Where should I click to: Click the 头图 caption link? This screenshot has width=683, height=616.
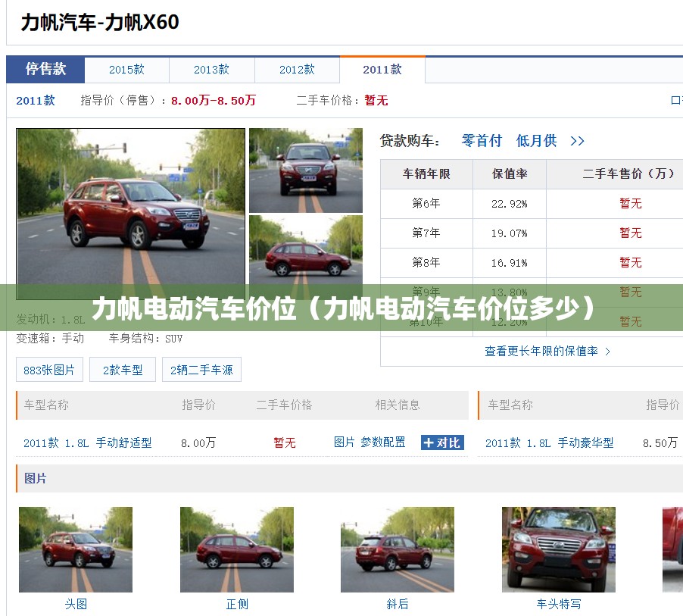tap(76, 604)
